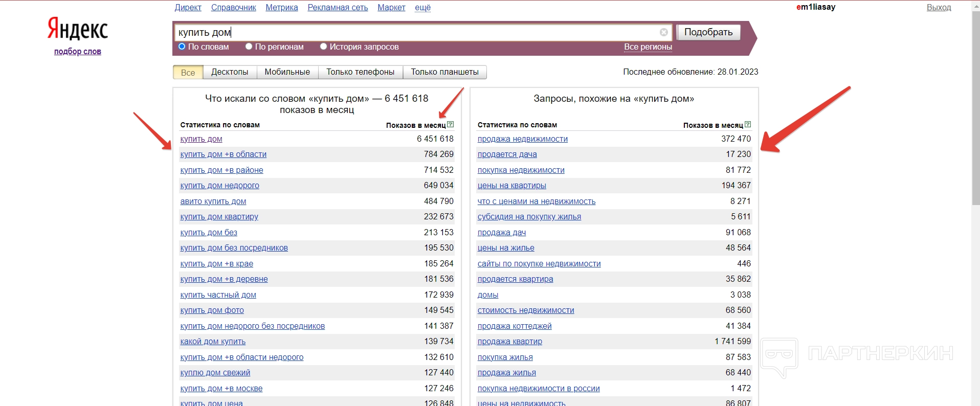This screenshot has width=980, height=406.
Task: Open 'продажа жилья' similar query
Action: coord(506,373)
